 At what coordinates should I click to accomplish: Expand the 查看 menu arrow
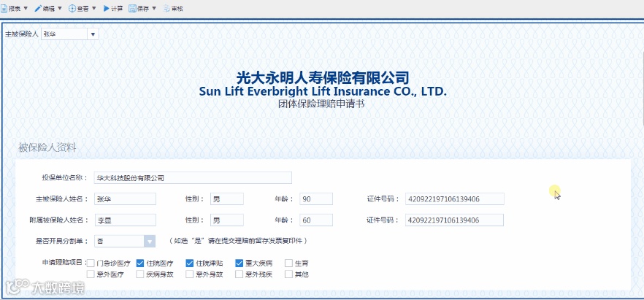click(93, 8)
